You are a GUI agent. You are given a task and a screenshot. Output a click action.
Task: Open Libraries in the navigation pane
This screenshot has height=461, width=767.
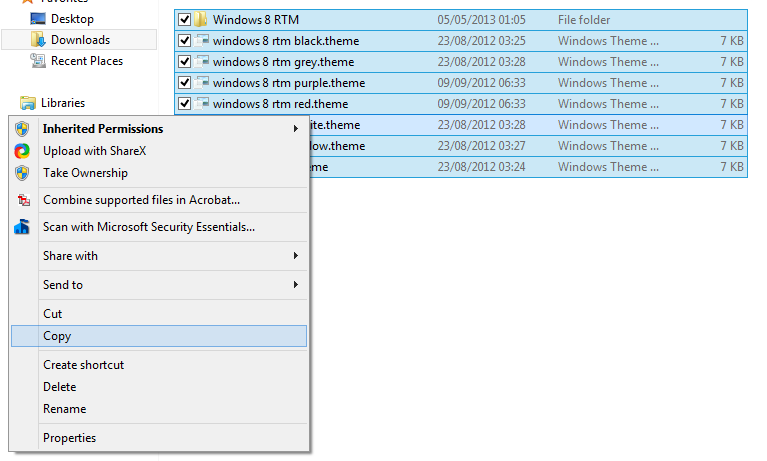63,103
